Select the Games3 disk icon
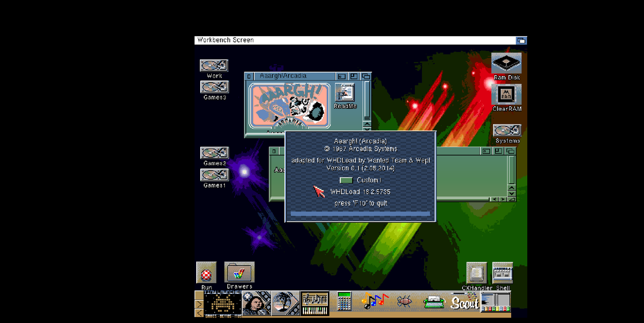The height and width of the screenshot is (323, 644). pyautogui.click(x=214, y=87)
